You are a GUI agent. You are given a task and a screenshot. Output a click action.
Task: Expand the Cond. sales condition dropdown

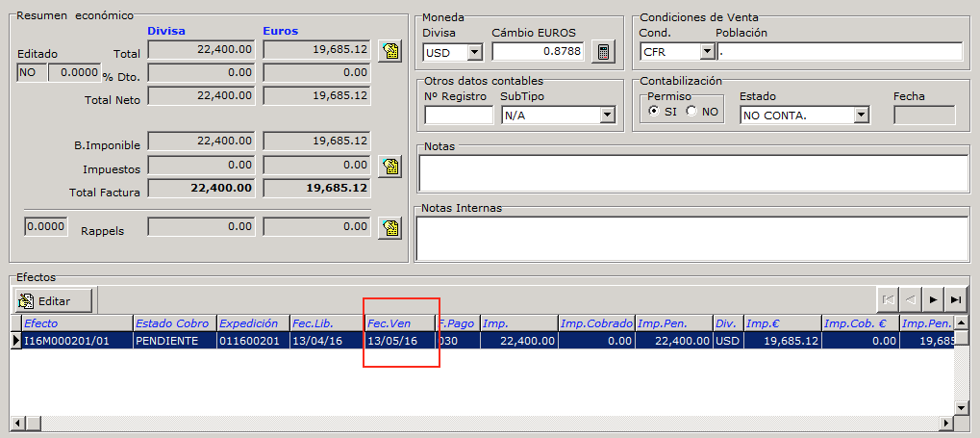tap(708, 52)
